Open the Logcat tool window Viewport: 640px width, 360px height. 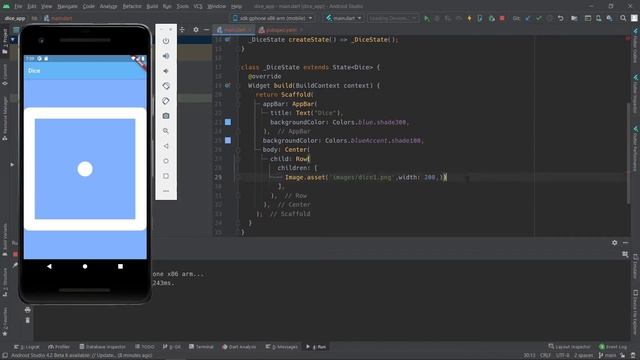tap(27, 347)
